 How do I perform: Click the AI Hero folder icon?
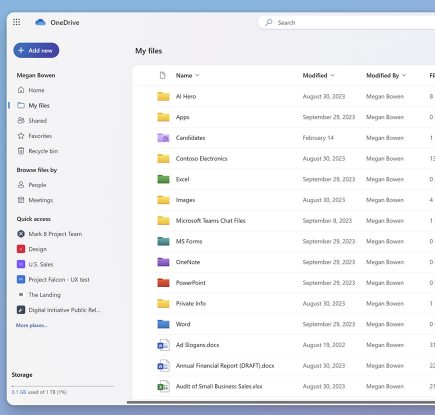pyautogui.click(x=163, y=96)
